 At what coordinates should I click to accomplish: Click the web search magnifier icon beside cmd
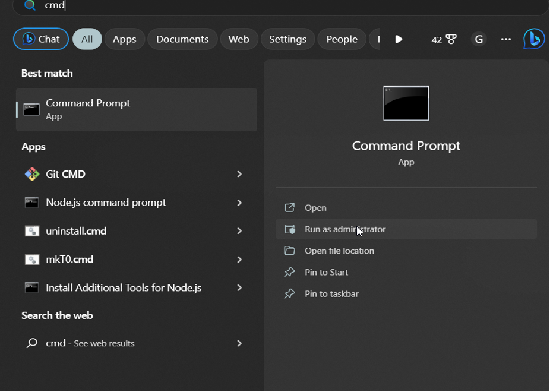click(x=32, y=343)
